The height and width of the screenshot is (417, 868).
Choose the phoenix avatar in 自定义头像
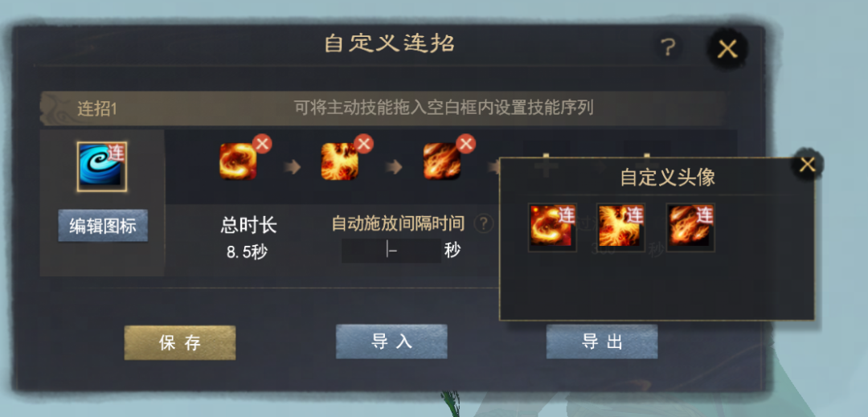(x=620, y=227)
